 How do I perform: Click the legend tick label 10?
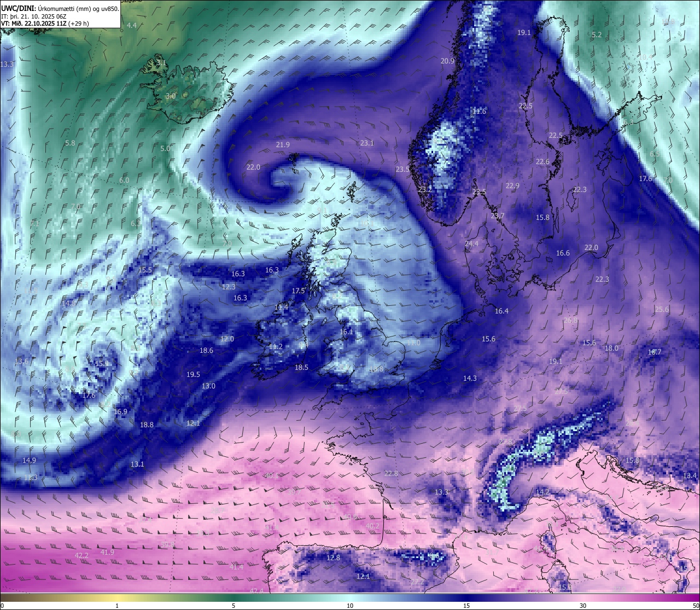350,606
